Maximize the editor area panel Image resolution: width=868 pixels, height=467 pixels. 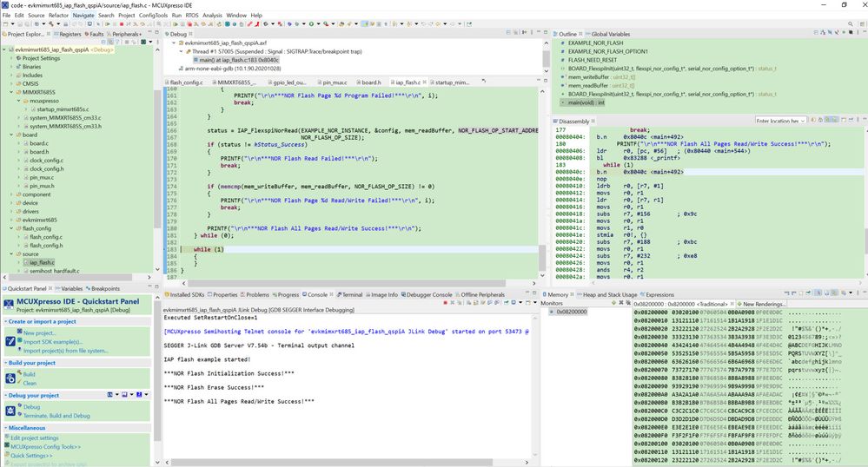click(546, 81)
